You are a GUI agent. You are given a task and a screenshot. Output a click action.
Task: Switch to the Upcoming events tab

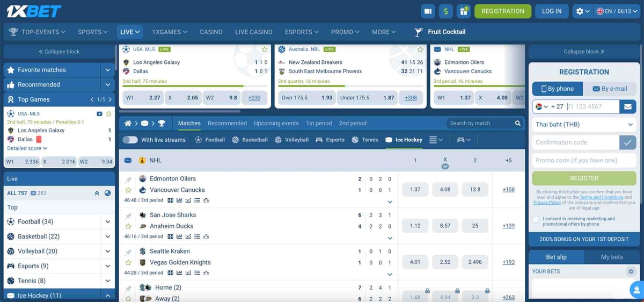point(276,123)
